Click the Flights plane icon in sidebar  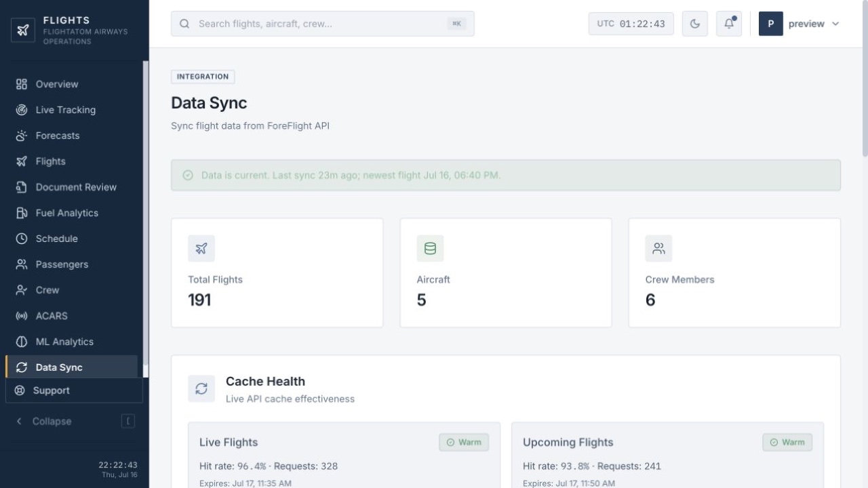tap(22, 161)
